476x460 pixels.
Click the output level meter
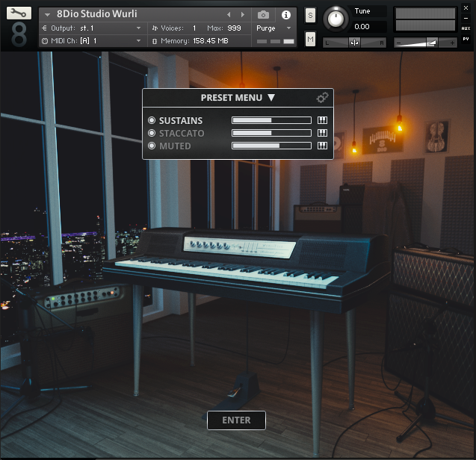pyautogui.click(x=425, y=19)
